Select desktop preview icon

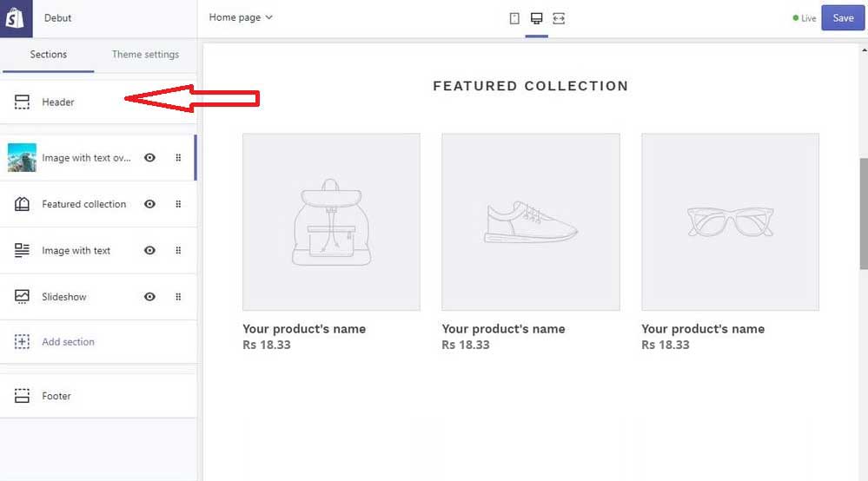pyautogui.click(x=536, y=18)
